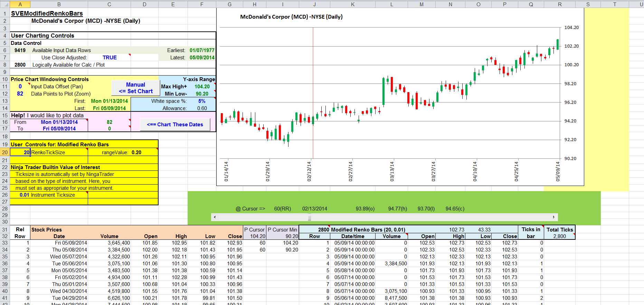Screen dimensions: 644x305
Task: Select the White space % value 5%
Action: click(202, 101)
